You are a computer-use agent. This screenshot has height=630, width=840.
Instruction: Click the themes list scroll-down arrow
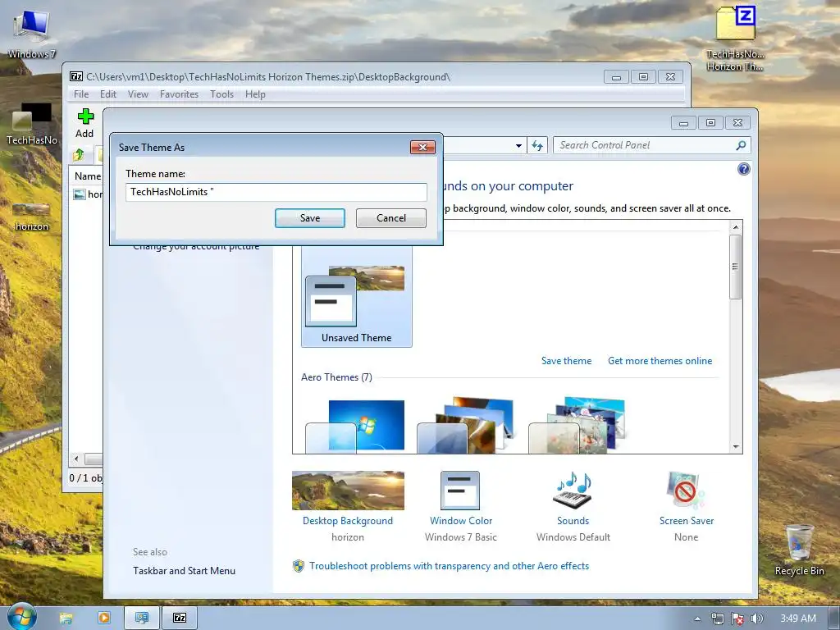736,447
